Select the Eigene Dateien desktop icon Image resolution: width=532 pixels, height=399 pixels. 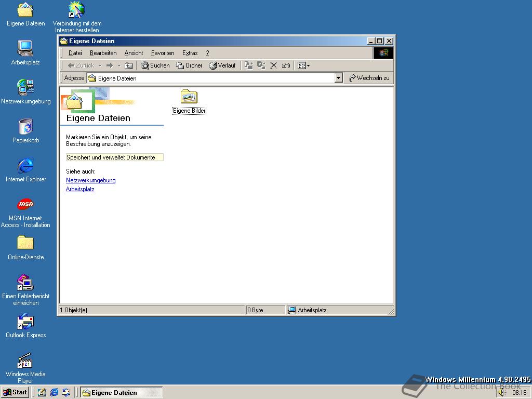tap(26, 14)
